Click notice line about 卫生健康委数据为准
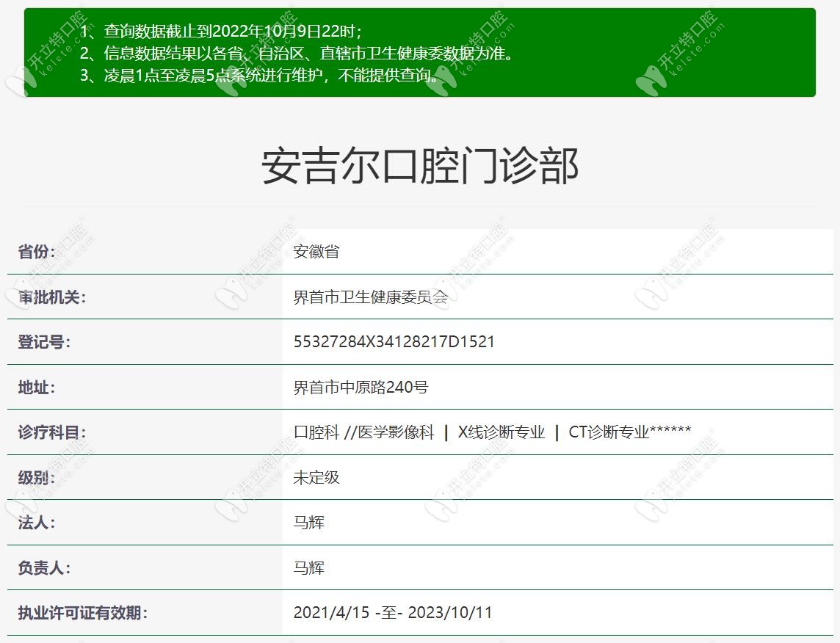 (x=297, y=53)
